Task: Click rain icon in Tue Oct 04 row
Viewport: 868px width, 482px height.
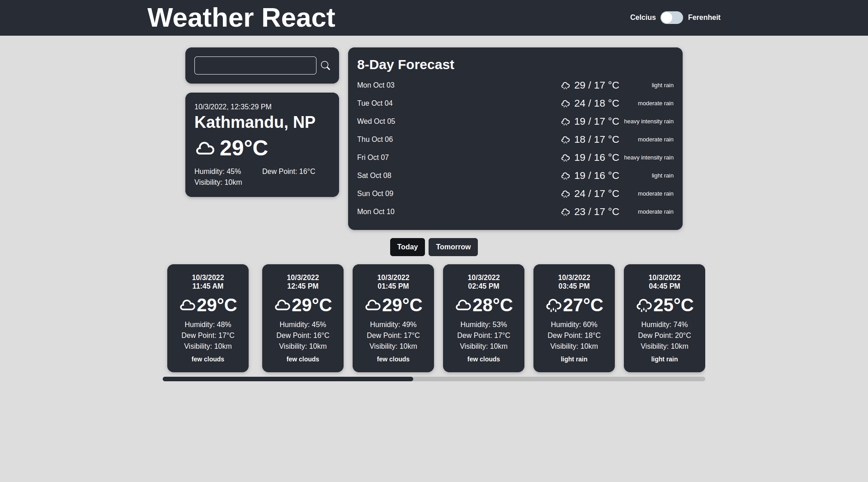Action: pyautogui.click(x=566, y=103)
